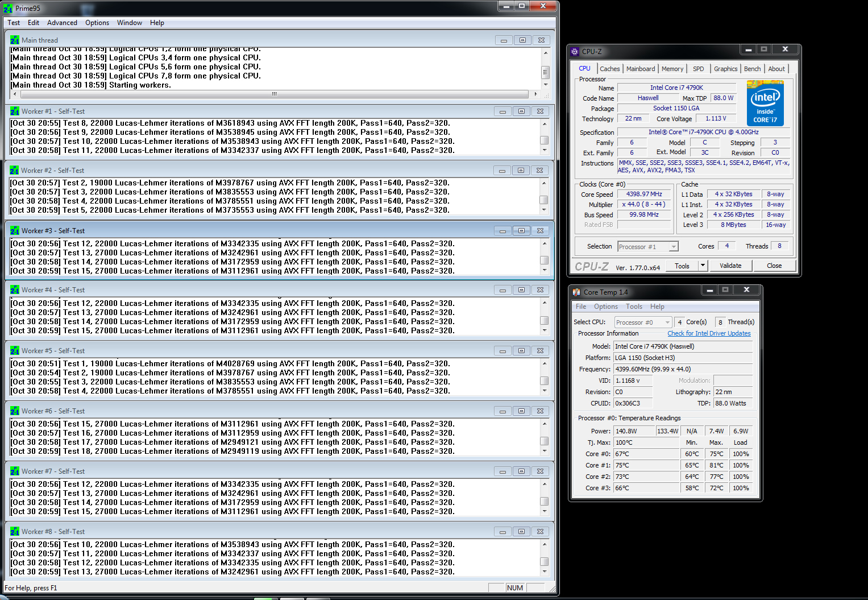Click the Worker #7 Self-Test window icon
Screen dimensions: 868x600
click(x=14, y=471)
